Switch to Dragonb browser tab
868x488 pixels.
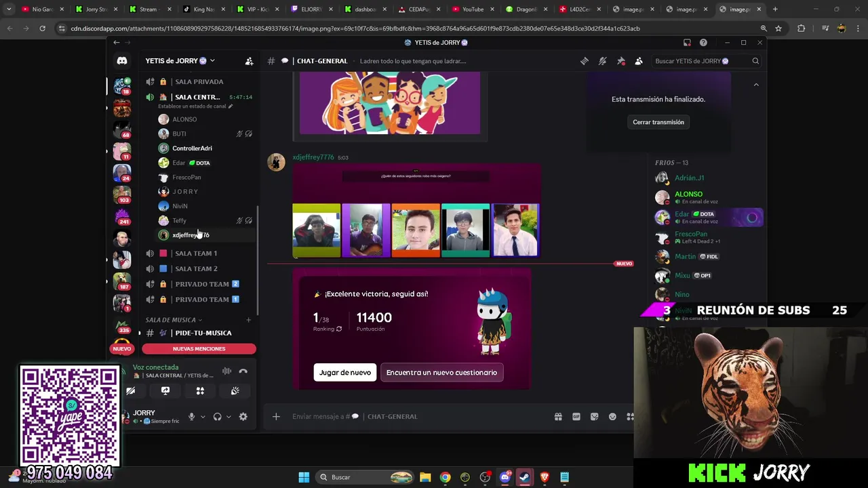pos(526,9)
